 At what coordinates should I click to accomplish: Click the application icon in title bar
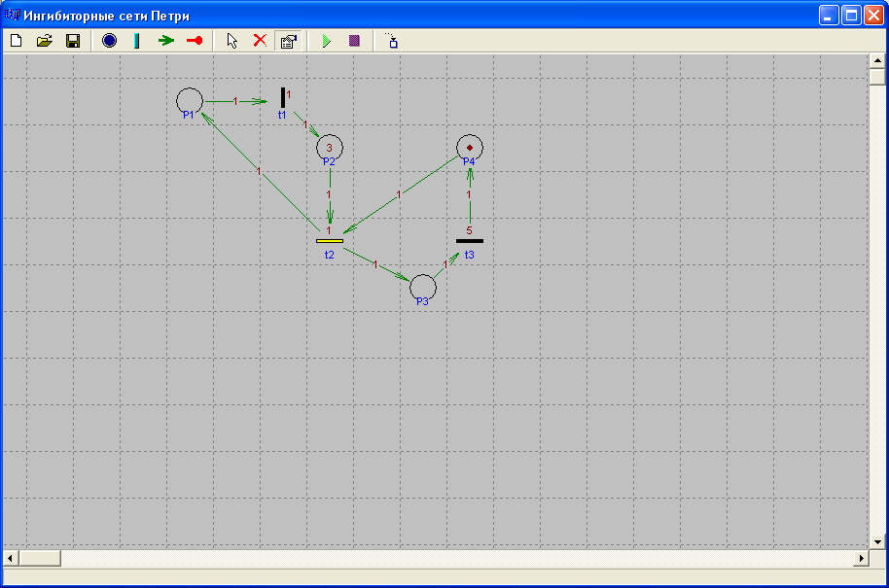pos(12,15)
